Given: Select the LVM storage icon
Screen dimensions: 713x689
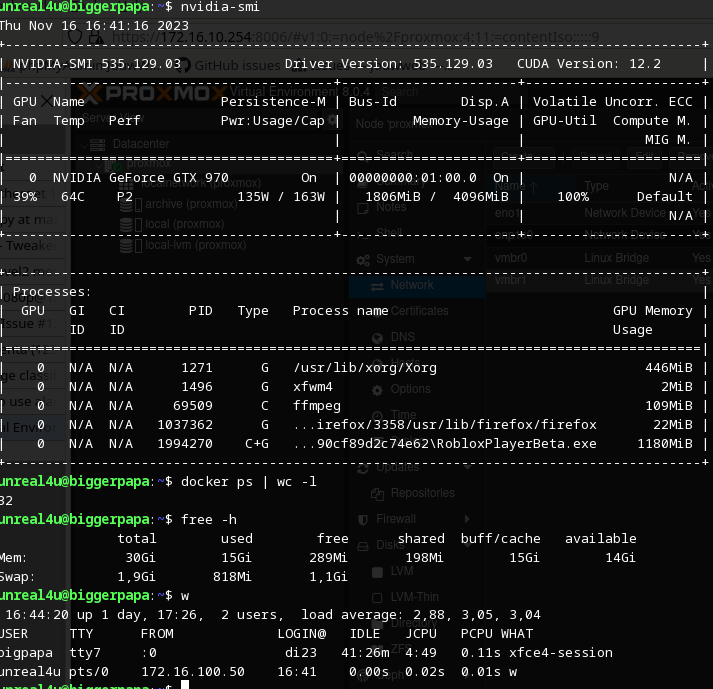Looking at the screenshot, I should click(x=377, y=571).
